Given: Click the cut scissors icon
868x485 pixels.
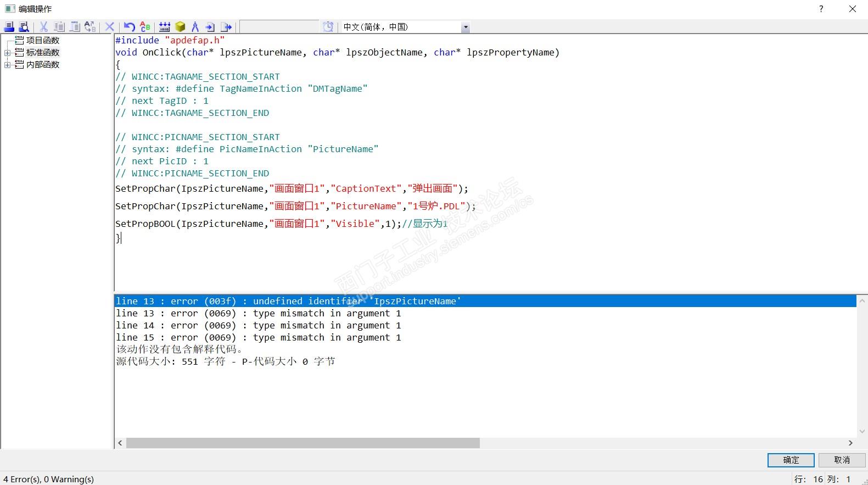Looking at the screenshot, I should (x=44, y=27).
